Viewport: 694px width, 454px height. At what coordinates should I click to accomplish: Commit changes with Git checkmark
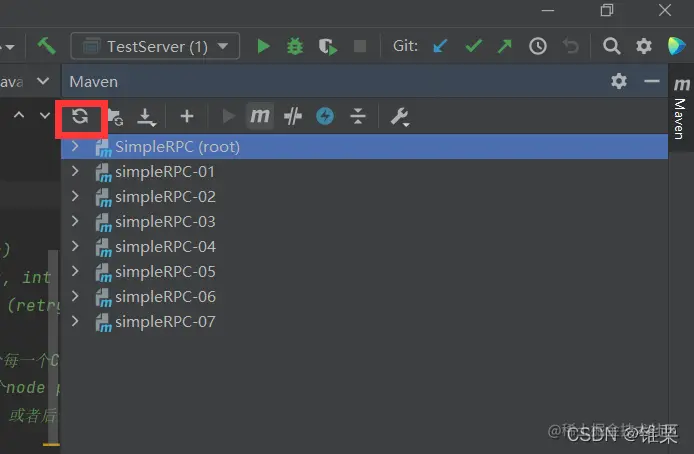474,46
